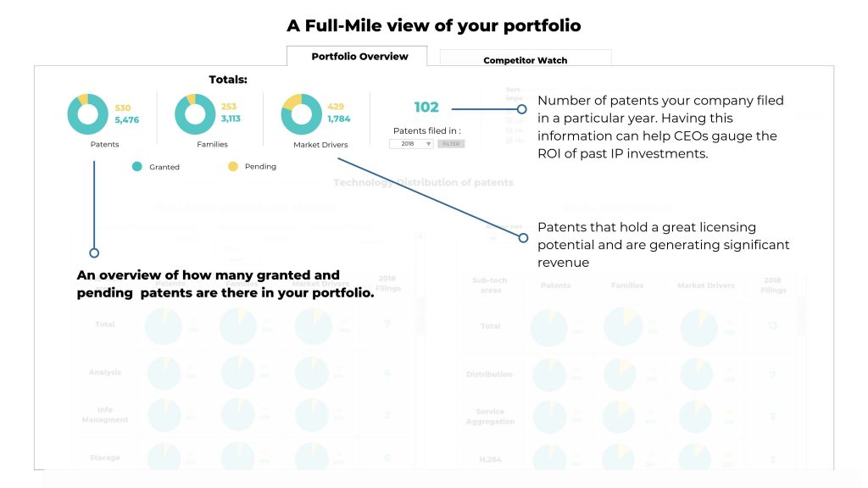Screen dimensions: 868x488
Task: Click the Analysis row pie chart
Action: (x=164, y=370)
